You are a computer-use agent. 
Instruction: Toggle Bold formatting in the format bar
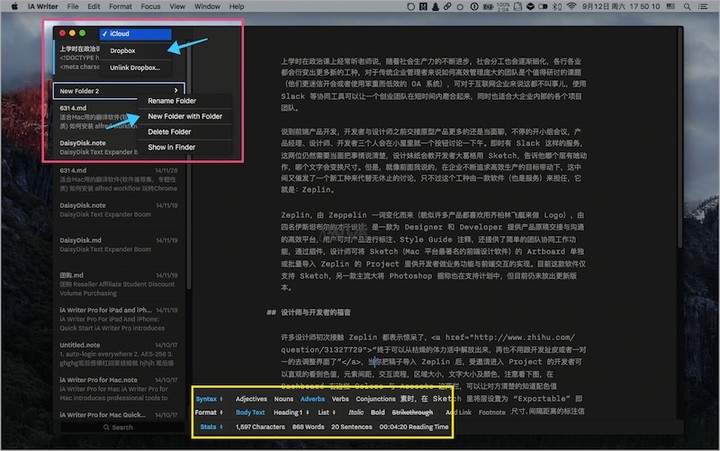pyautogui.click(x=377, y=412)
